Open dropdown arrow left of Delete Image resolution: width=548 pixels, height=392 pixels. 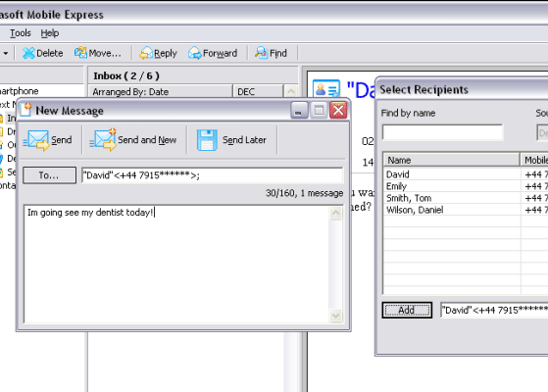(x=6, y=53)
